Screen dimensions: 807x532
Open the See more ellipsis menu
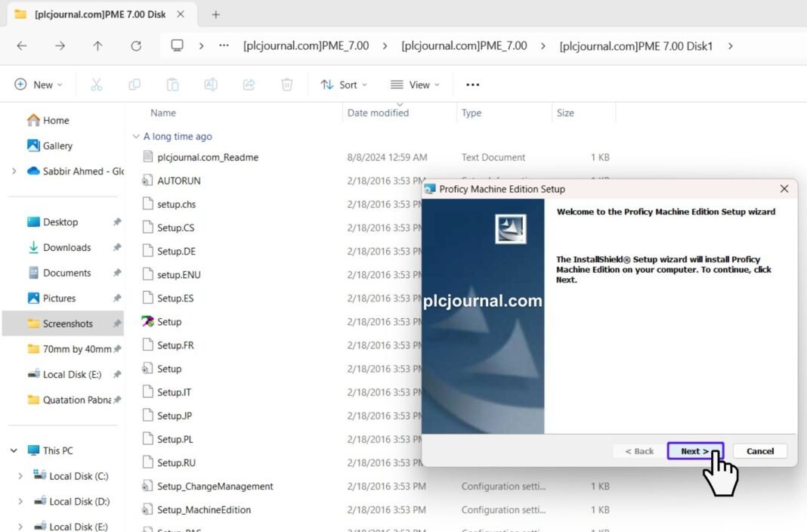click(x=473, y=85)
